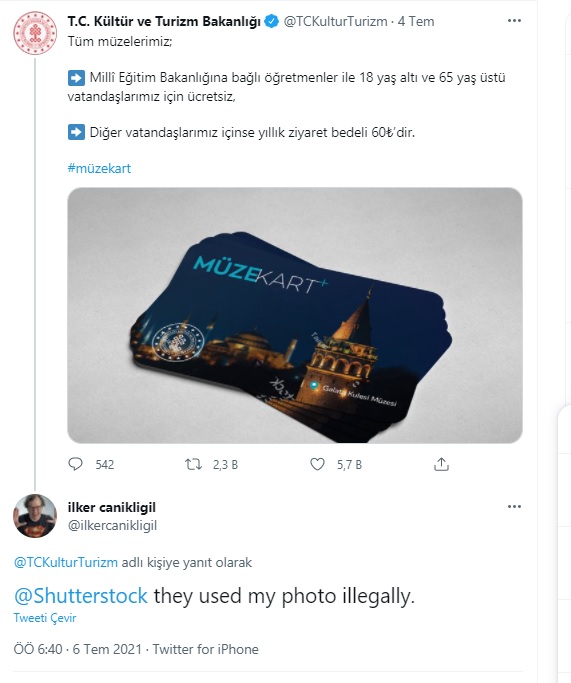Click the ÖÖ 6:40 · 6 Tem 2021 timestamp
This screenshot has height=683, width=571.
click(78, 649)
